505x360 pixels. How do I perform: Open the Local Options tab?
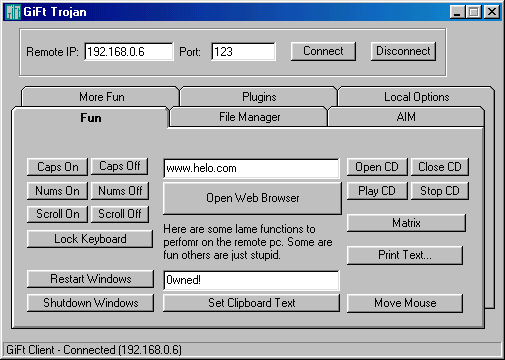click(416, 97)
